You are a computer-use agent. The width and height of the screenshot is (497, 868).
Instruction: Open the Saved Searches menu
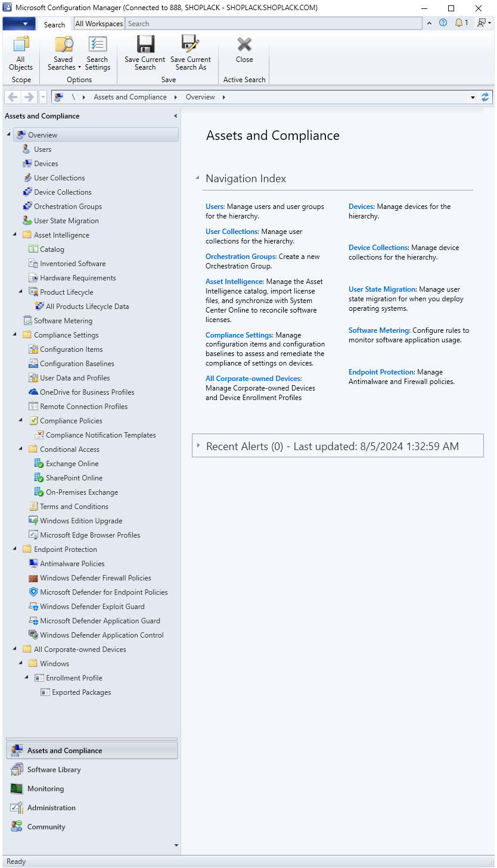[x=64, y=54]
